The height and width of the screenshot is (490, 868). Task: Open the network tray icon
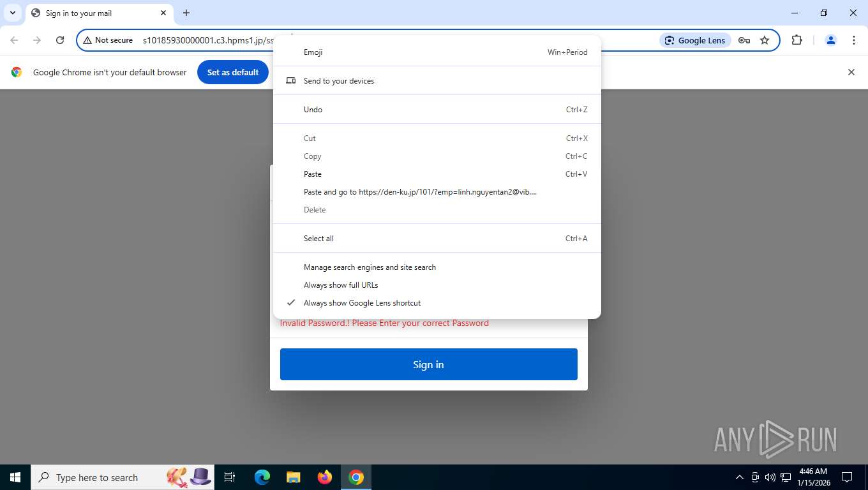(786, 477)
